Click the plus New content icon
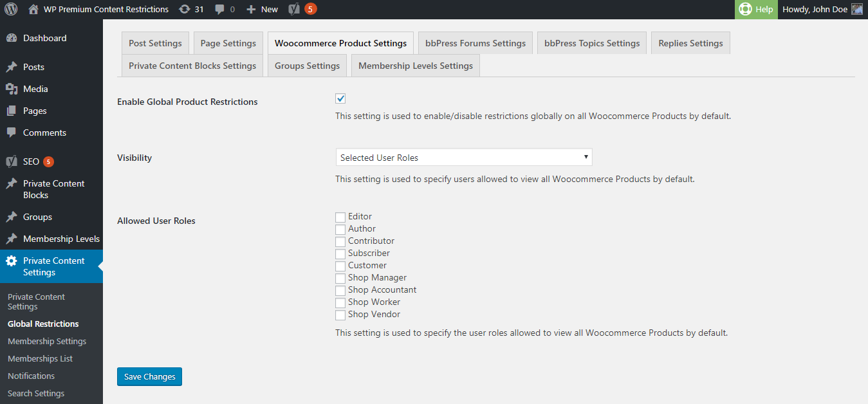Viewport: 868px width, 404px height. pyautogui.click(x=251, y=10)
